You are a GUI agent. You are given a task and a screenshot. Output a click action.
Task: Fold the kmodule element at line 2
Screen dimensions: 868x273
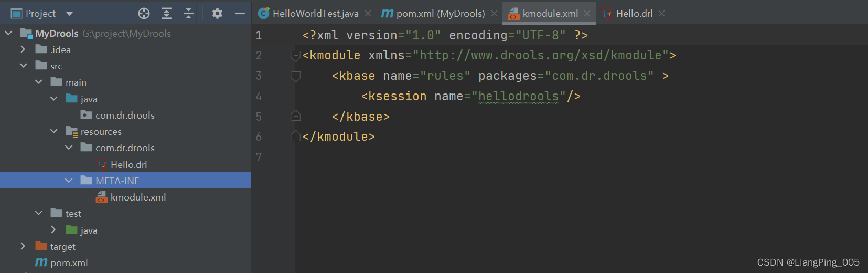(296, 56)
